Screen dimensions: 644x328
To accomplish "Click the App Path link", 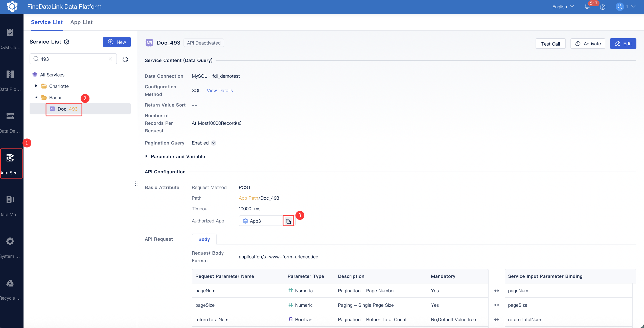I will click(248, 198).
